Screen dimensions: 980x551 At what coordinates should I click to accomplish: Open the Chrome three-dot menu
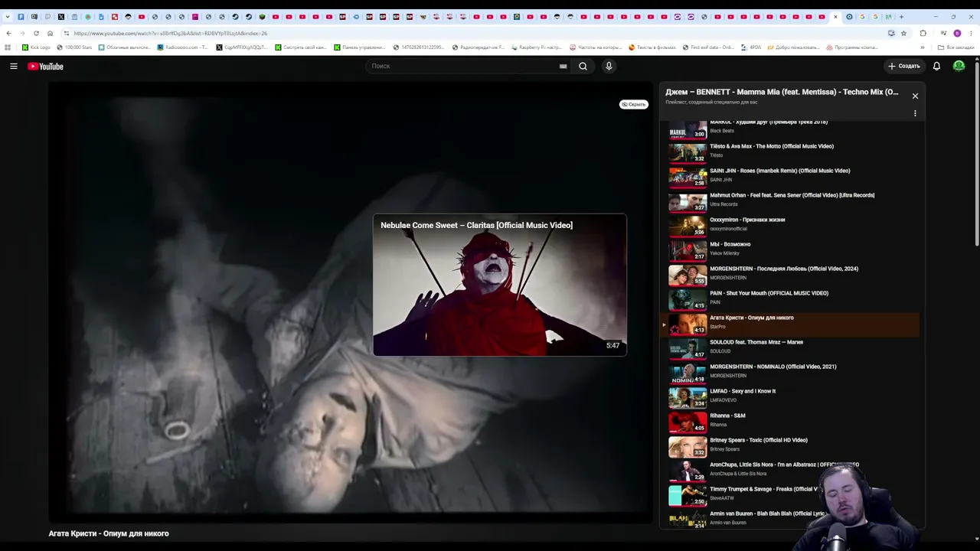(971, 33)
